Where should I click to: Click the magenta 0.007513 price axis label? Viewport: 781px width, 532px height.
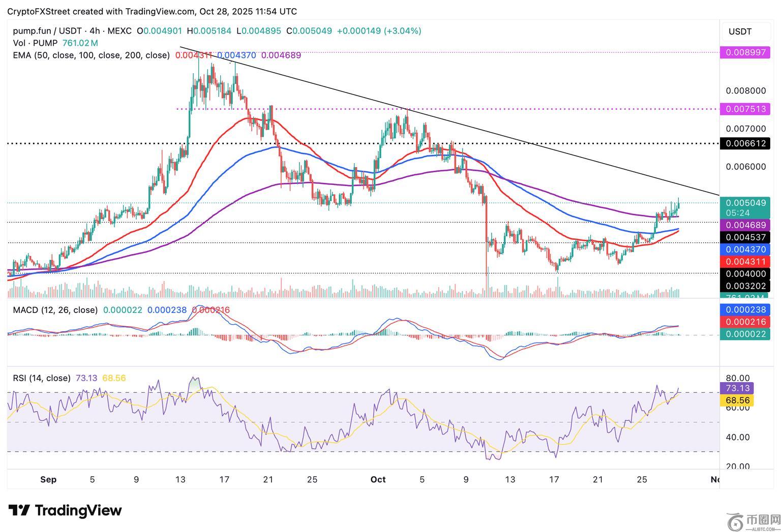(745, 109)
